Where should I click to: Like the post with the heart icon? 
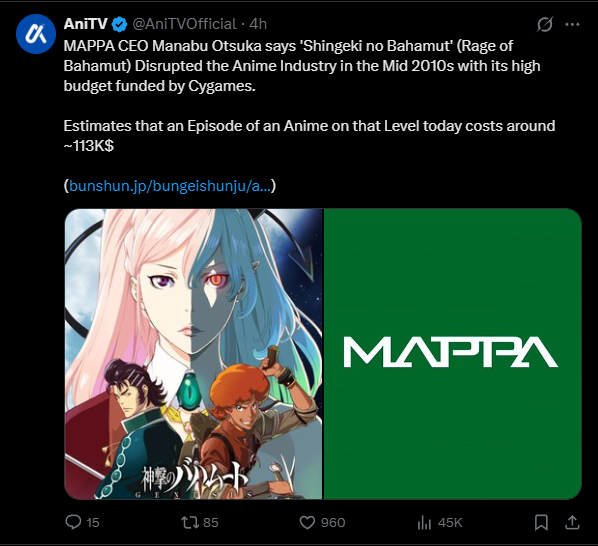307,522
